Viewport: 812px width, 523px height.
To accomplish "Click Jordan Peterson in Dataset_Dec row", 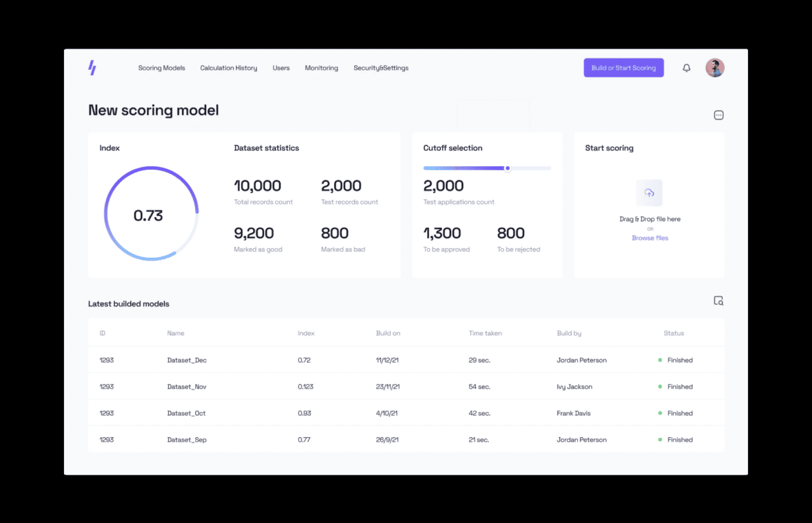I will [582, 360].
